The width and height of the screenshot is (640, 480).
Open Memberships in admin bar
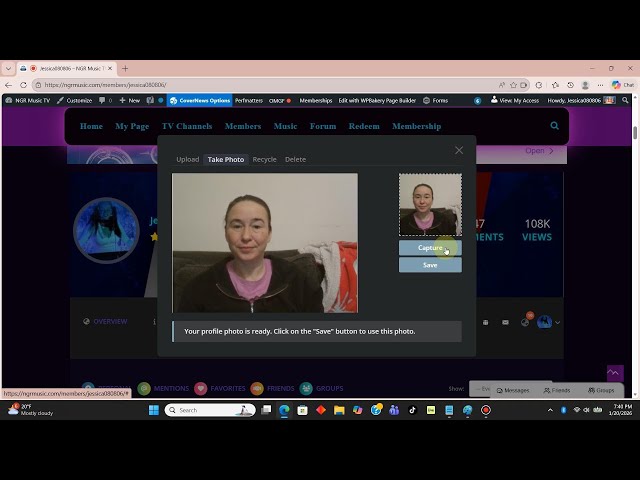(316, 100)
